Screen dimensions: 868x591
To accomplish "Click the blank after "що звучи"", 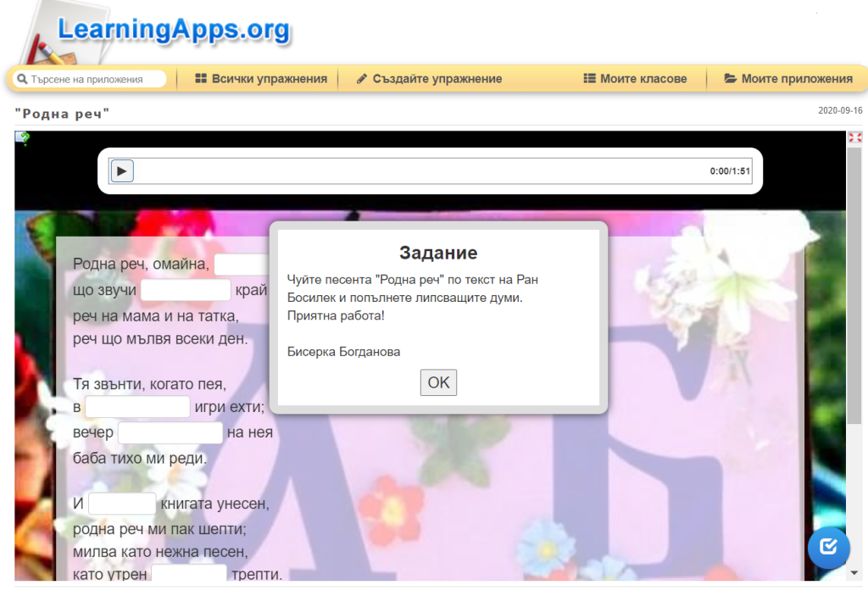I will tap(186, 291).
